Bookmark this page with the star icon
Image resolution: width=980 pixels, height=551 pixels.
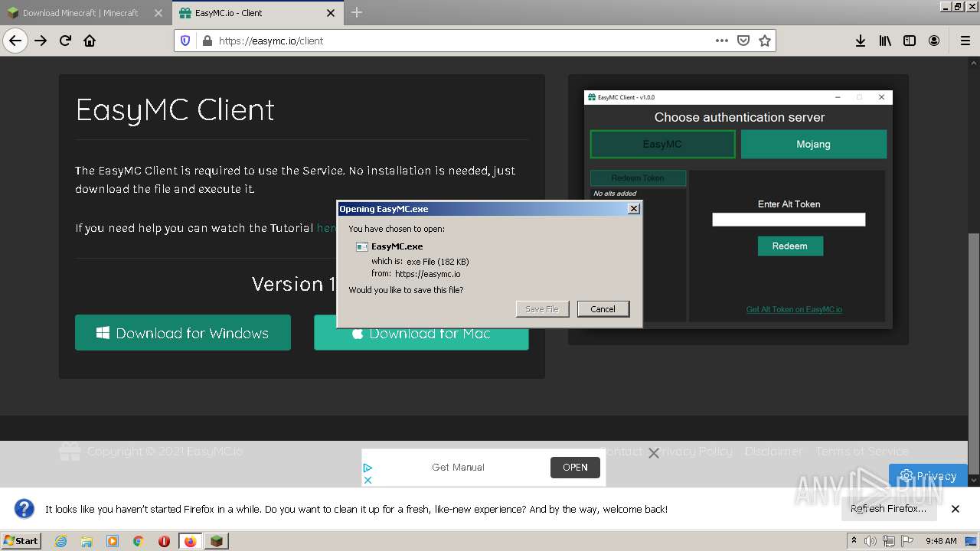click(764, 41)
